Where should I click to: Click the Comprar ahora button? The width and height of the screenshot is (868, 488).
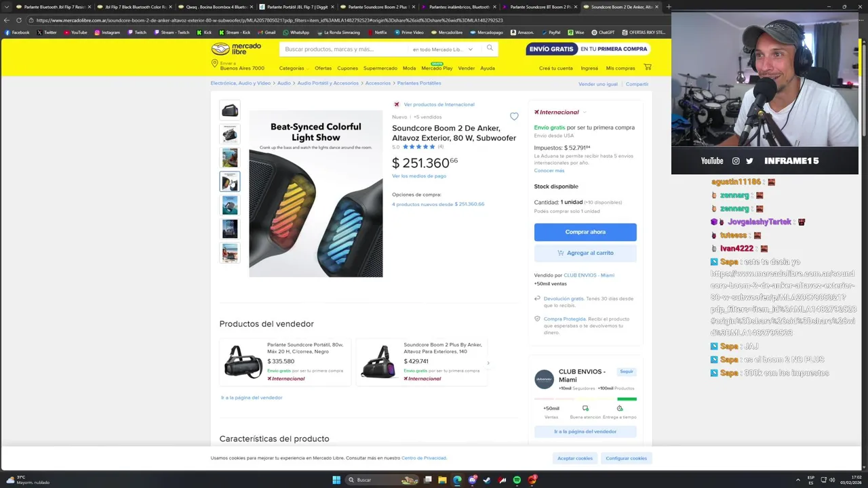coord(585,232)
